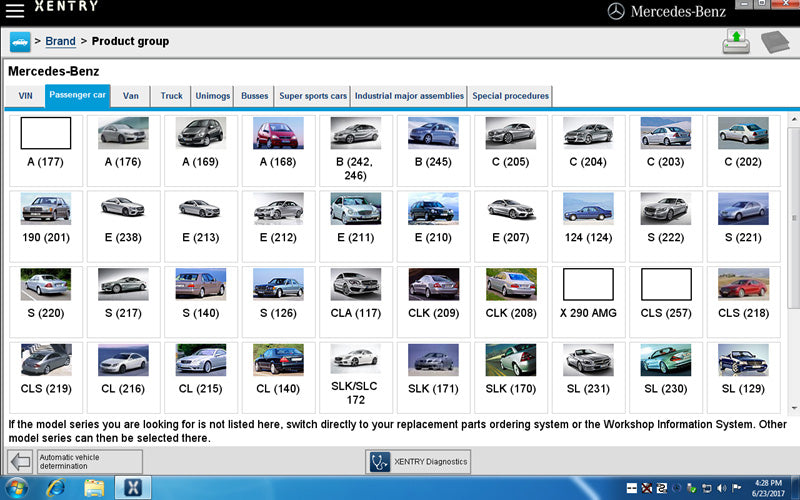Click the back arrow button
The width and height of the screenshot is (800, 500).
click(19, 461)
